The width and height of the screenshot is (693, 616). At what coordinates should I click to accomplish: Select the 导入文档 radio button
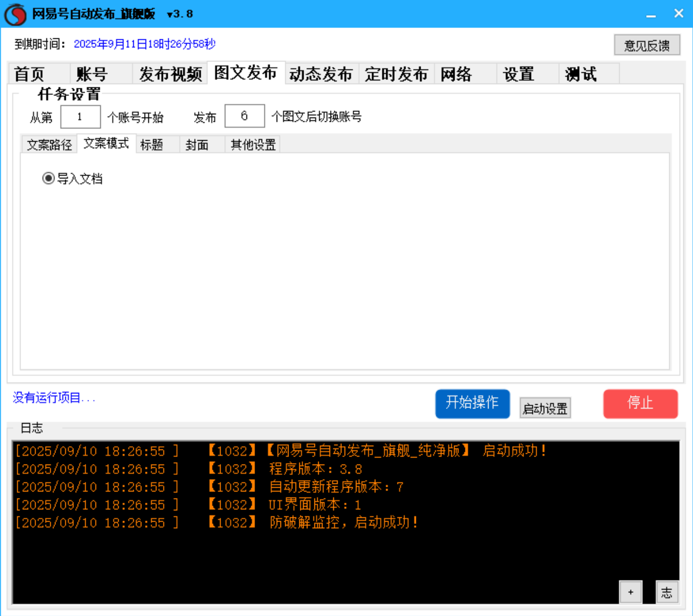point(47,178)
